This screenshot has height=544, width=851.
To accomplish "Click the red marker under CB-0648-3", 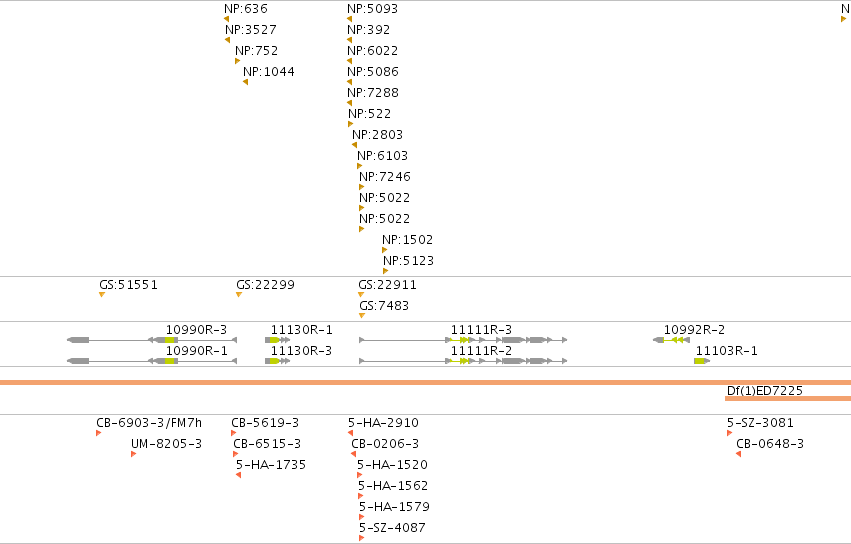I will pos(739,454).
